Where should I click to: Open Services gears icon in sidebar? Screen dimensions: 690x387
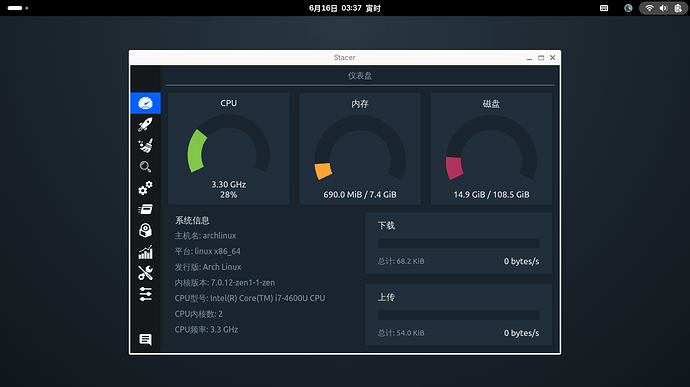[x=145, y=188]
